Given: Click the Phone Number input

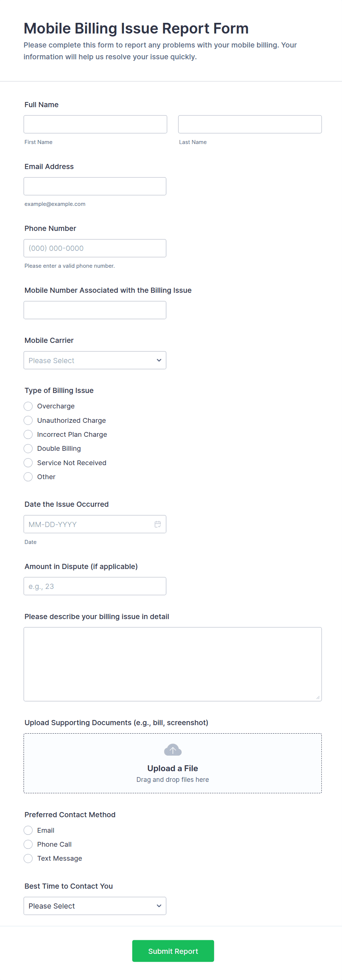Looking at the screenshot, I should point(95,249).
